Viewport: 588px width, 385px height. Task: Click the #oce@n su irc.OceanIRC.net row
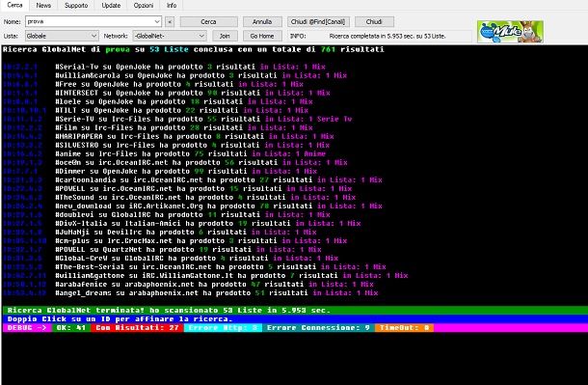201,162
